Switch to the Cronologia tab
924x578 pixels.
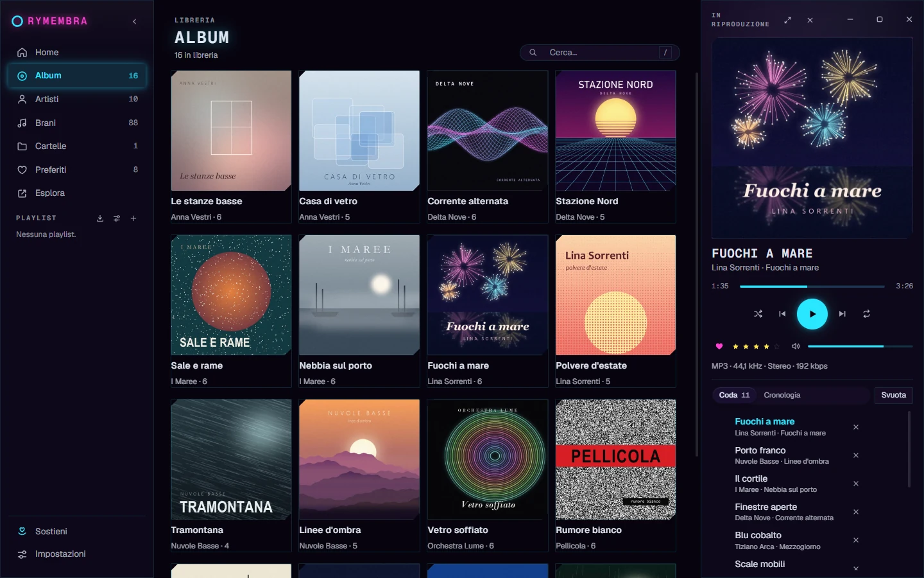tap(782, 395)
